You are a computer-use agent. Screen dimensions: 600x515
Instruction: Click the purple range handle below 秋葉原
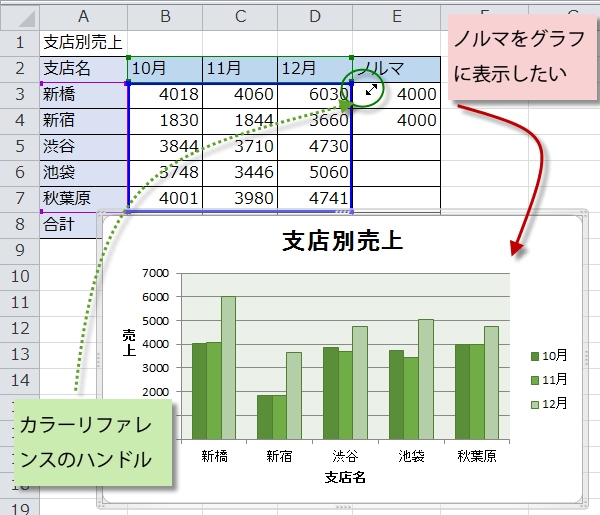click(41, 211)
